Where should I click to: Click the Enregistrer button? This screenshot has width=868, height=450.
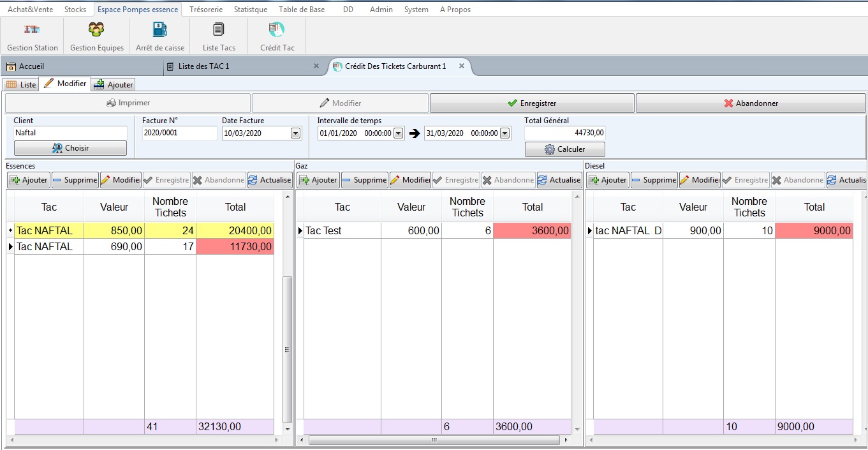532,103
